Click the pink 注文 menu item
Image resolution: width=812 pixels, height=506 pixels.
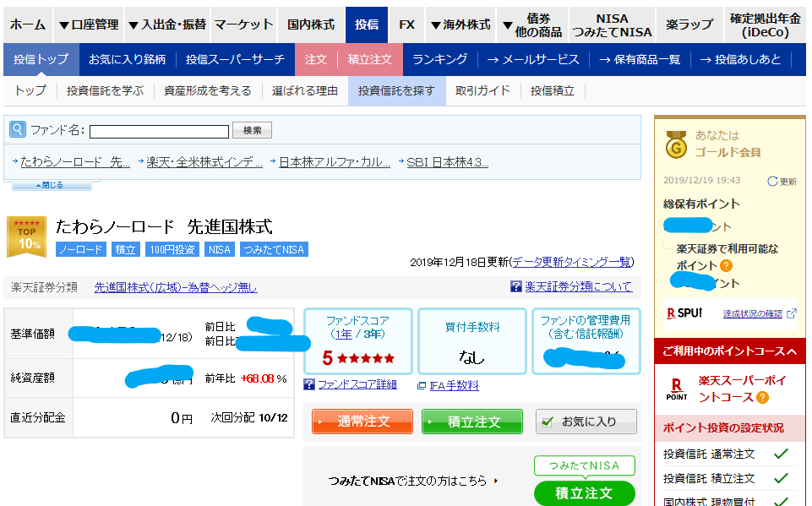pyautogui.click(x=316, y=60)
